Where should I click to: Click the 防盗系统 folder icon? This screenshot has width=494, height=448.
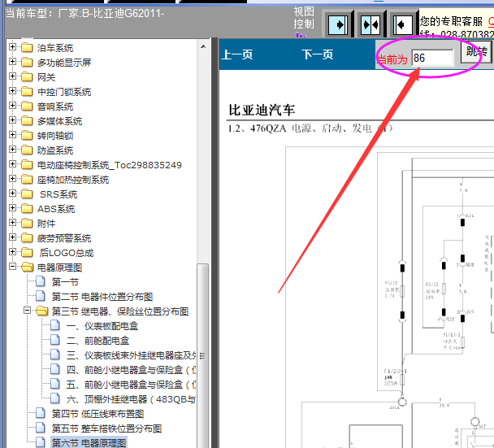point(27,150)
